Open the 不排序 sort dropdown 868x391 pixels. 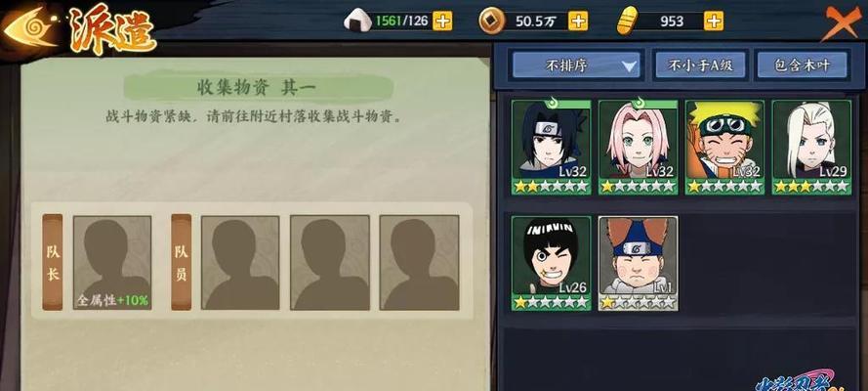coord(576,65)
